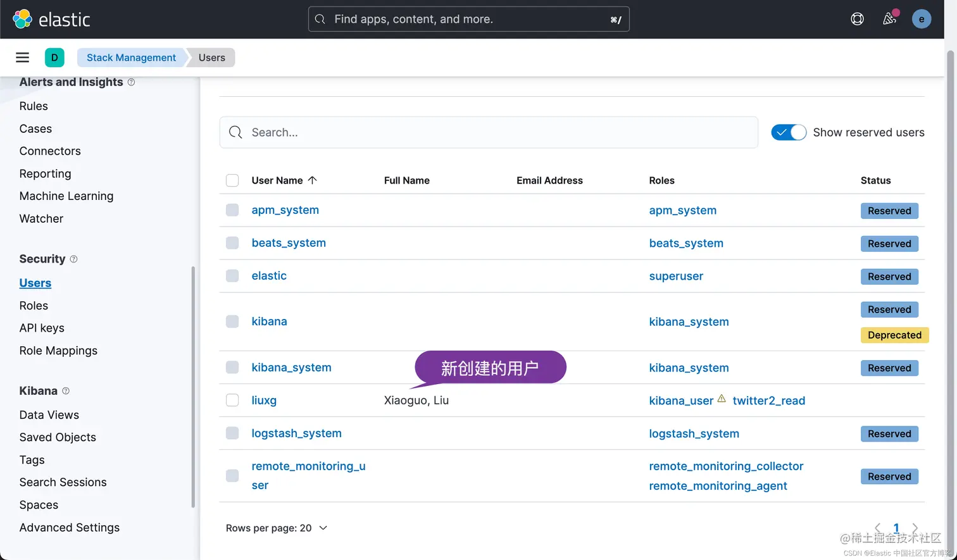The width and height of the screenshot is (957, 560).
Task: Click the Users breadcrumb
Action: [211, 58]
